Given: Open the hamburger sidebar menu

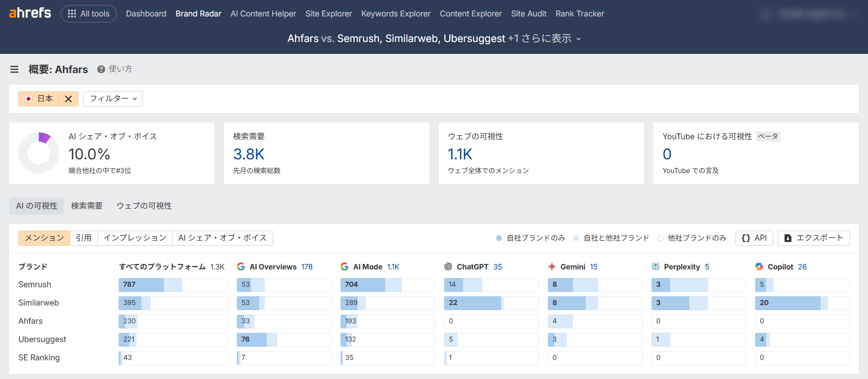Looking at the screenshot, I should pos(15,69).
